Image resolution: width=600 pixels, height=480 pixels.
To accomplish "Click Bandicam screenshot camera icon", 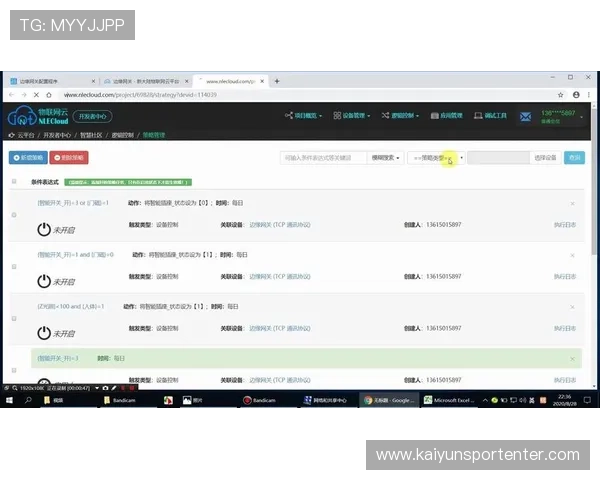I will coord(105,388).
